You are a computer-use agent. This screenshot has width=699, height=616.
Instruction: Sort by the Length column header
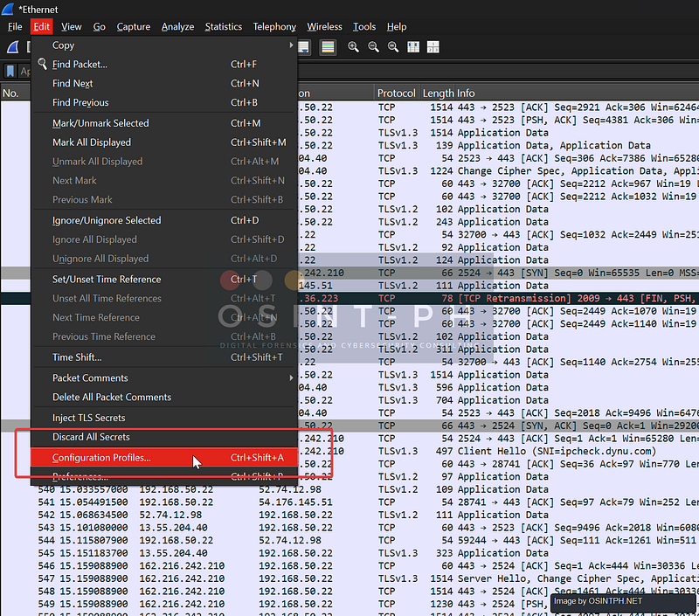pos(438,93)
